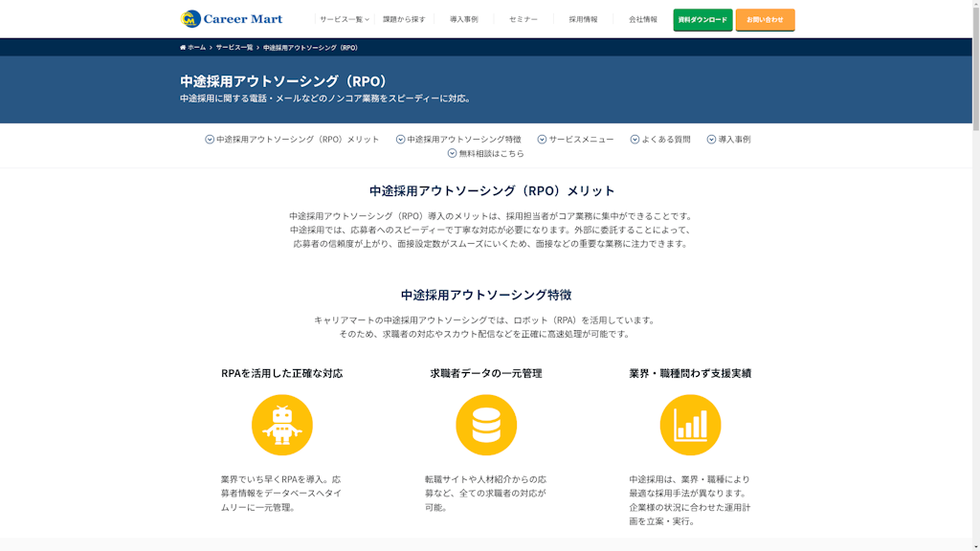Viewport: 980px width, 551px height.
Task: Click the Career Mart logo
Action: click(232, 19)
